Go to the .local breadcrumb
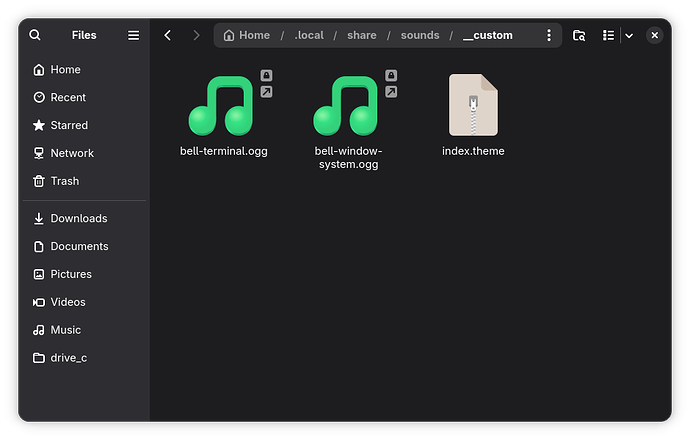This screenshot has width=690, height=440. tap(309, 35)
